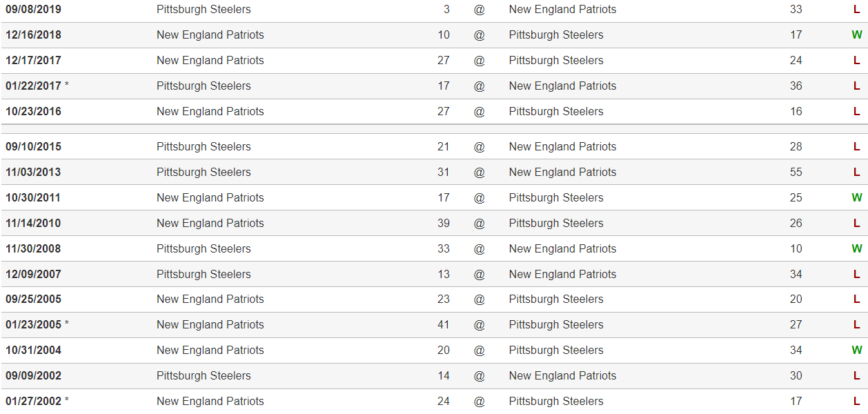Screen dimensions: 868x414
Task: Click the 09/08/2019 game date
Action: (x=33, y=10)
